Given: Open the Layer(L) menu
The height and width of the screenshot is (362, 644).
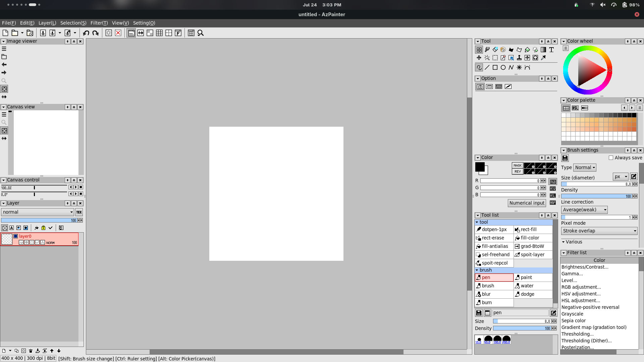Looking at the screenshot, I should click(x=47, y=23).
